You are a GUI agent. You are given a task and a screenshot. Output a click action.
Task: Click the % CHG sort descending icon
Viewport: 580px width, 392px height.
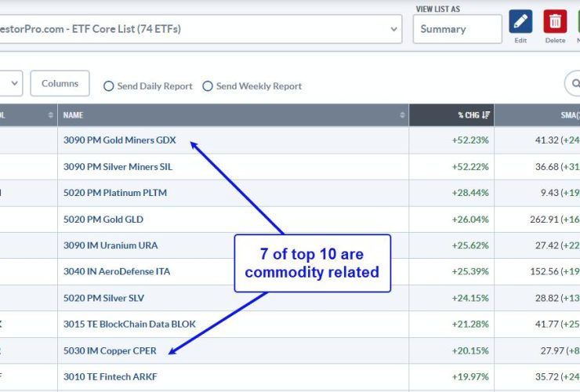pos(486,115)
